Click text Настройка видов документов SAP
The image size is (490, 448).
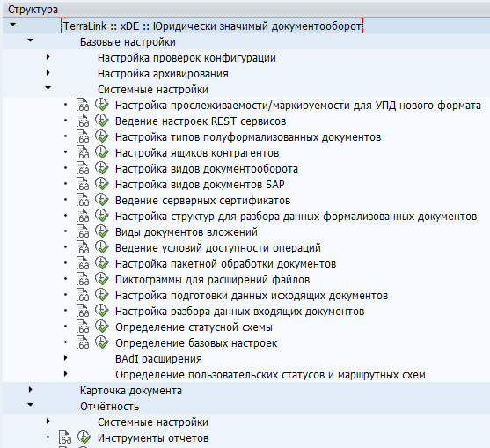200,185
